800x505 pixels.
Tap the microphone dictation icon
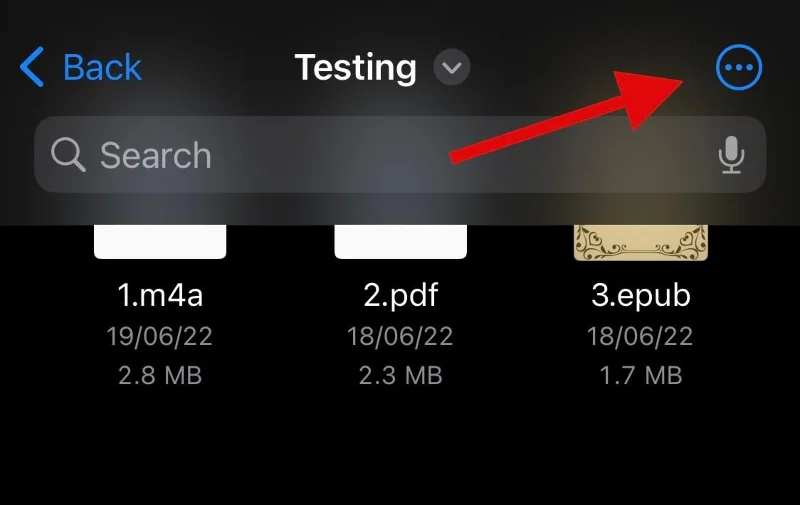732,156
